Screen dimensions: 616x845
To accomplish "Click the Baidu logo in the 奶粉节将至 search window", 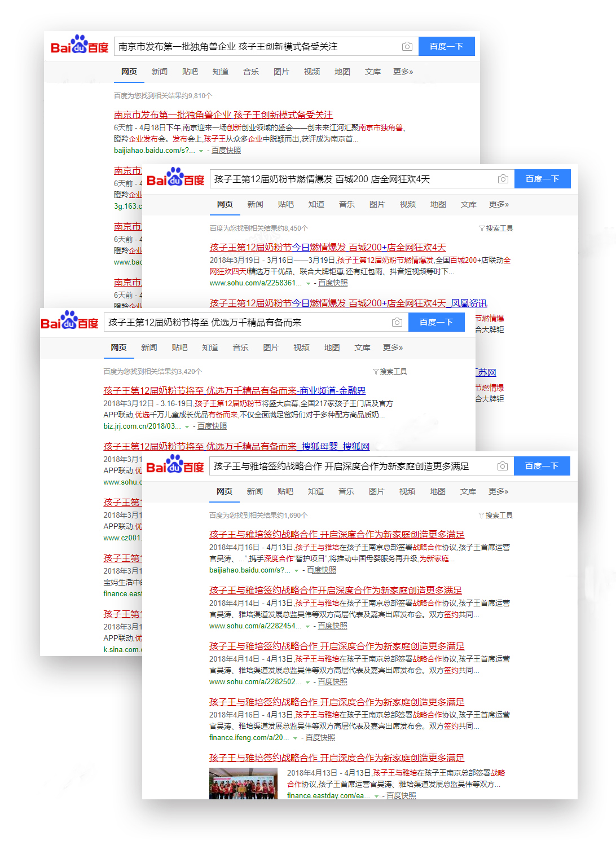I will coord(69,321).
